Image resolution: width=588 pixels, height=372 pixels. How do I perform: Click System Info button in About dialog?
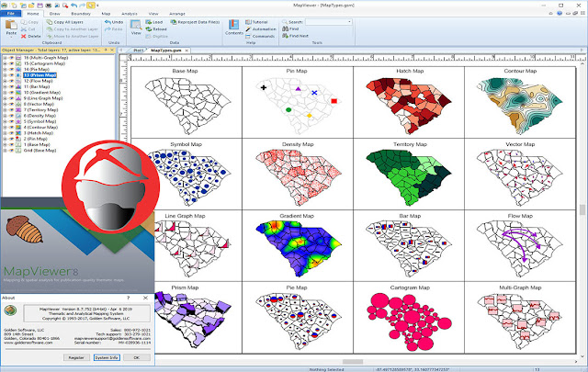click(x=107, y=357)
